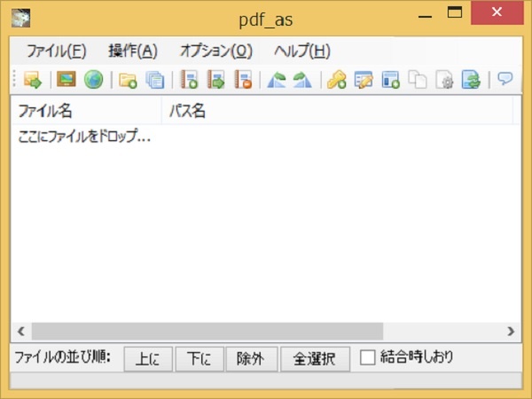Click the picture frame toolbar icon

66,80
